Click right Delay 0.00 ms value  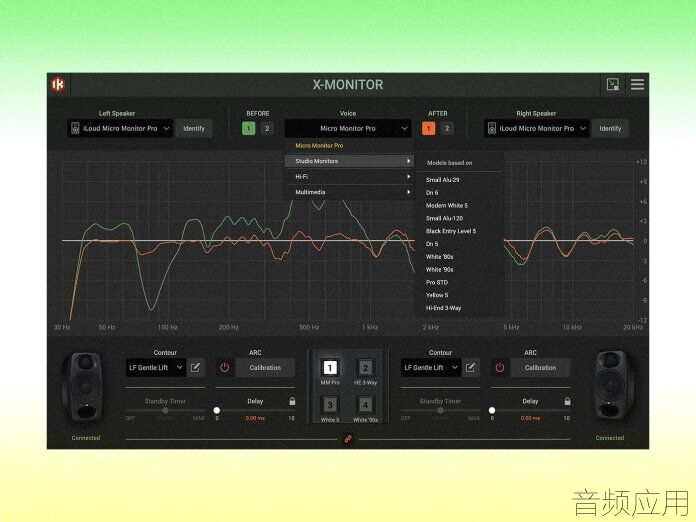(530, 418)
